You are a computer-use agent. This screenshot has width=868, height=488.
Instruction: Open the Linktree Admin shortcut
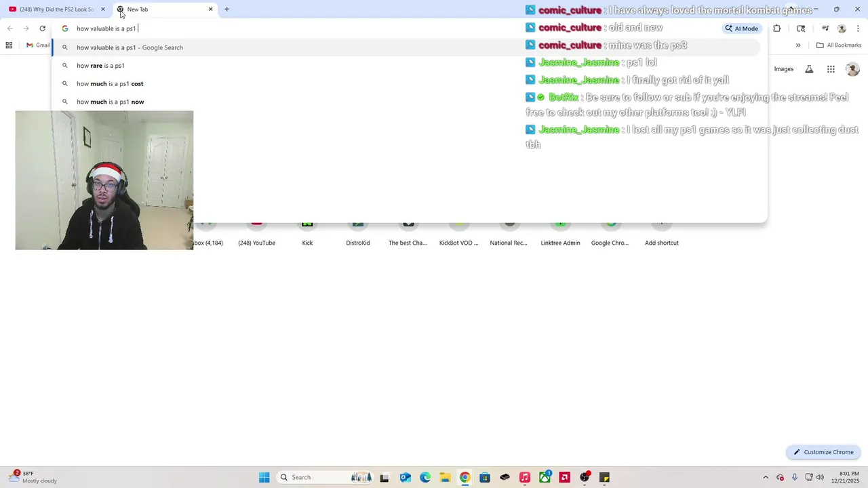(x=560, y=234)
